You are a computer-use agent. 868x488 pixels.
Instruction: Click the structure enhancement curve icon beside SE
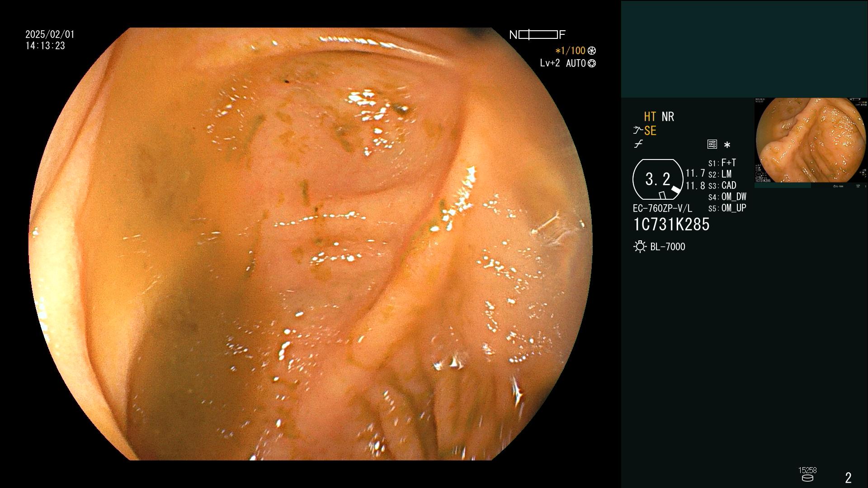pyautogui.click(x=638, y=131)
